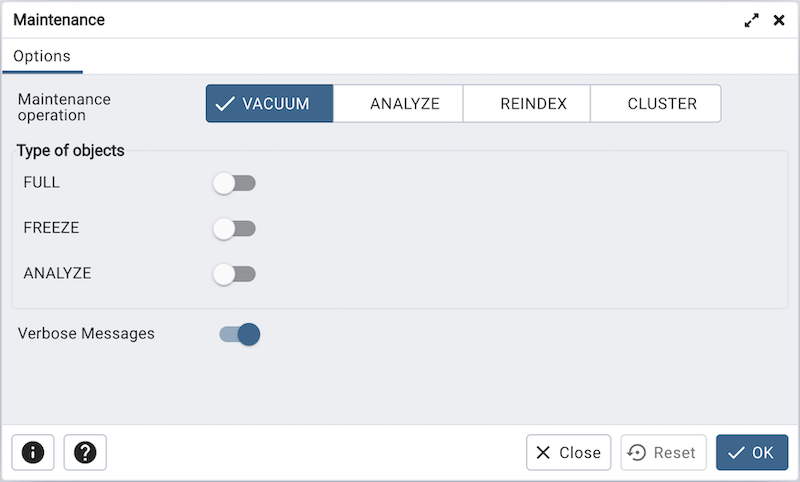Close dialog using the X icon
The height and width of the screenshot is (482, 800).
coord(779,20)
